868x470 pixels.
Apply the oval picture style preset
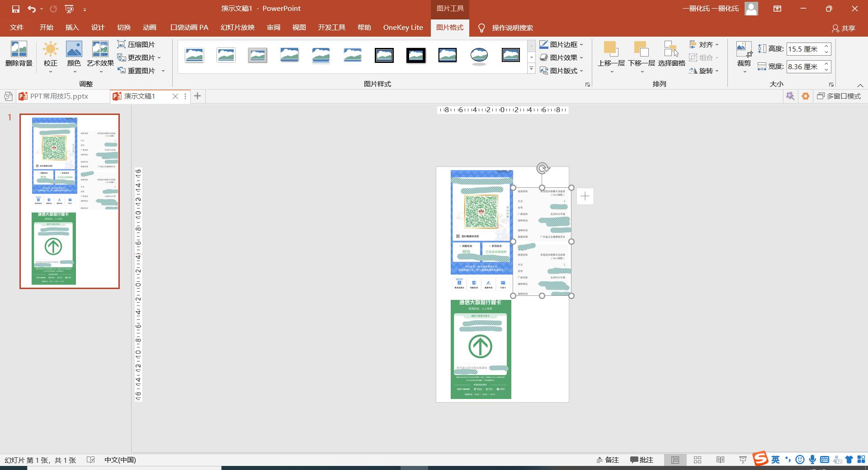479,56
